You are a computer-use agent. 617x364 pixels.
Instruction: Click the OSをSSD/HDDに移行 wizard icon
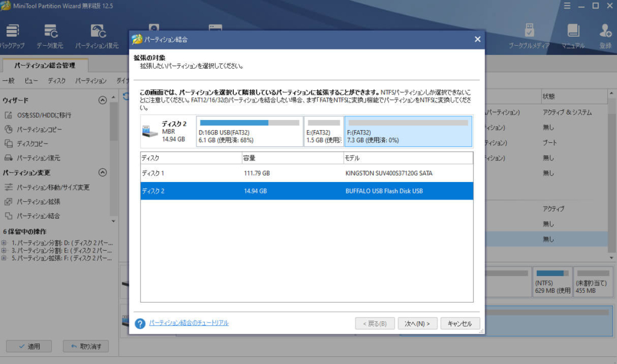tap(8, 115)
